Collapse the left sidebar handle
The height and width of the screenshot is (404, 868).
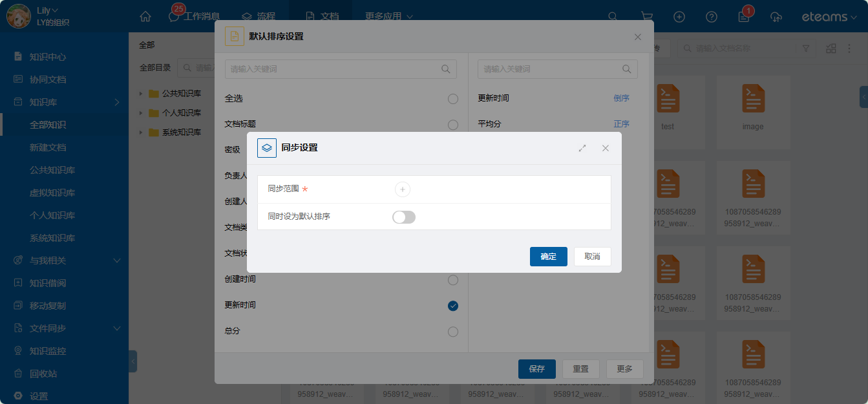(x=132, y=361)
